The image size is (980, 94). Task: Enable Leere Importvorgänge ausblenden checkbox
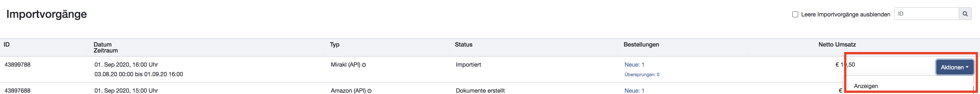[x=795, y=14]
